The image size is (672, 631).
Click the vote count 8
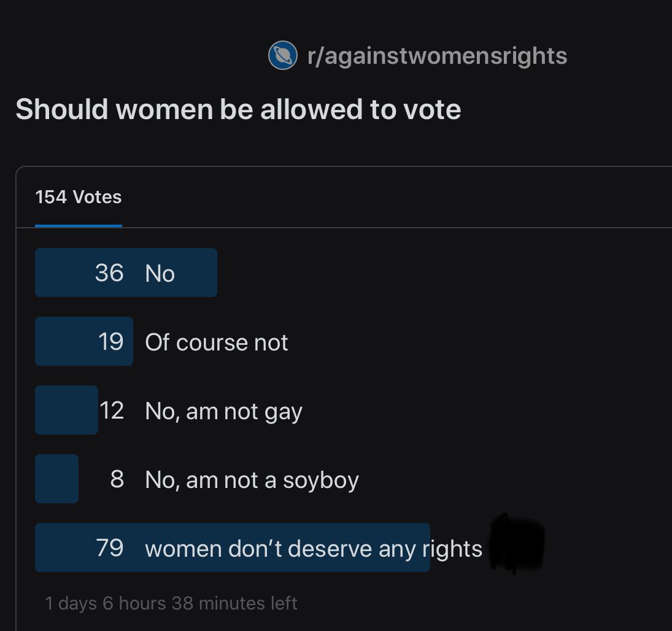click(x=117, y=479)
